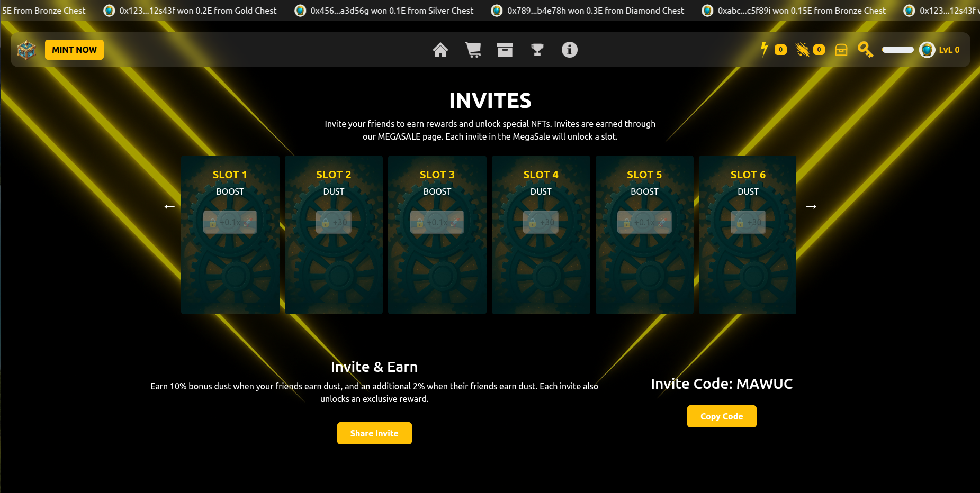Click the cube logo in navbar
Viewport: 980px width, 493px height.
click(x=26, y=50)
